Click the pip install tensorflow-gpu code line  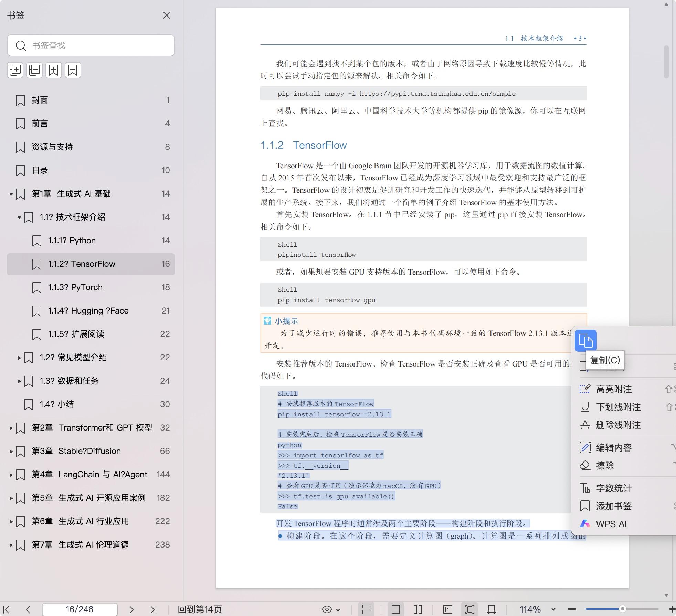(x=326, y=300)
